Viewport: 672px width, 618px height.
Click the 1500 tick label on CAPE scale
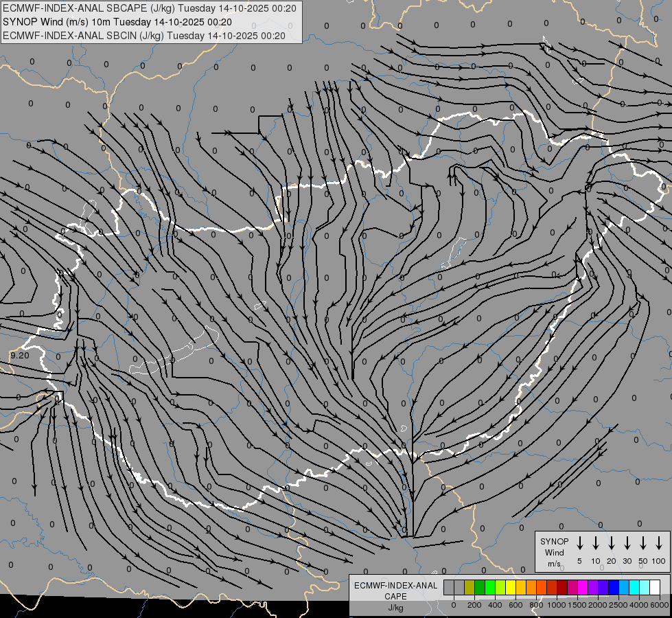coord(577,605)
